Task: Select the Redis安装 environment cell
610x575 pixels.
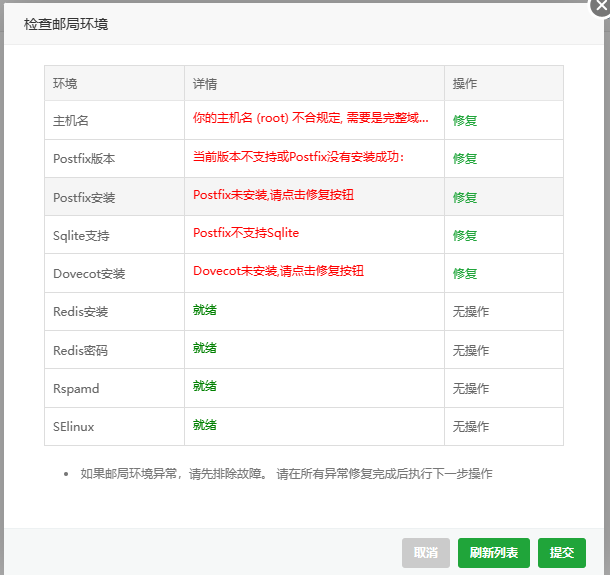Action: coord(114,312)
